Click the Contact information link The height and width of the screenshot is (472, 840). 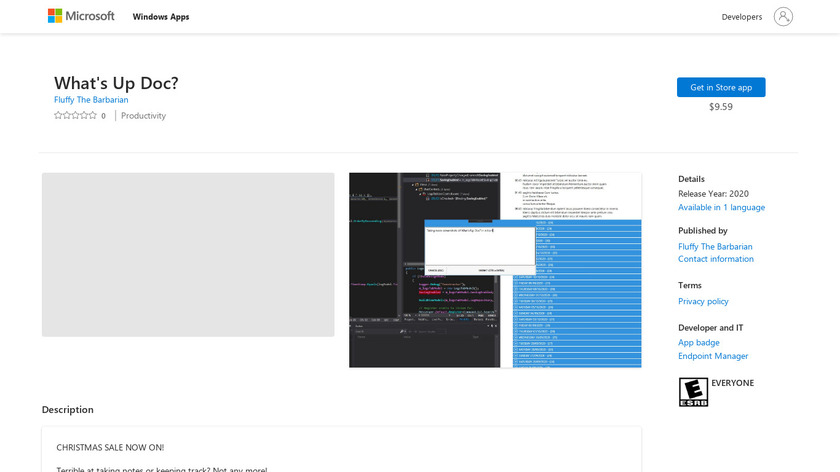click(x=715, y=259)
